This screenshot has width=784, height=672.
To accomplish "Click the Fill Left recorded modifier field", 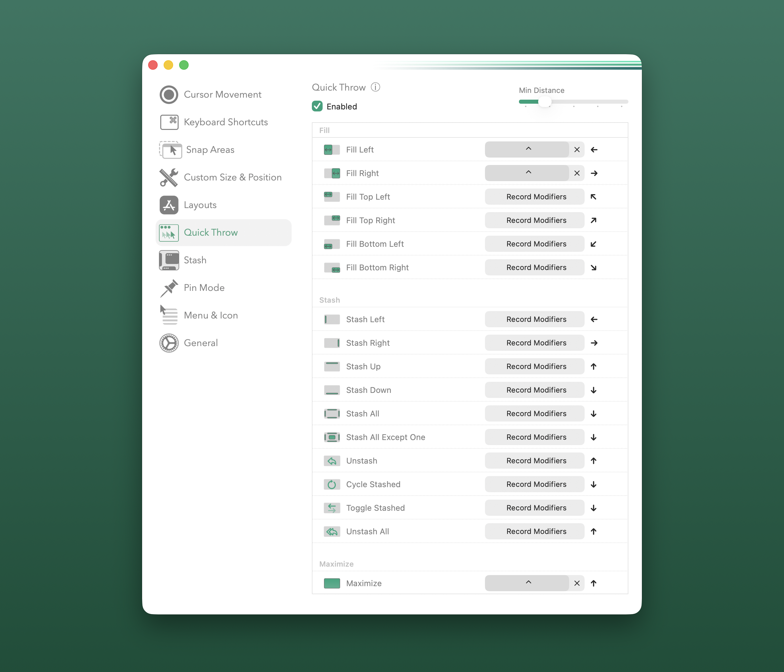I will 527,150.
